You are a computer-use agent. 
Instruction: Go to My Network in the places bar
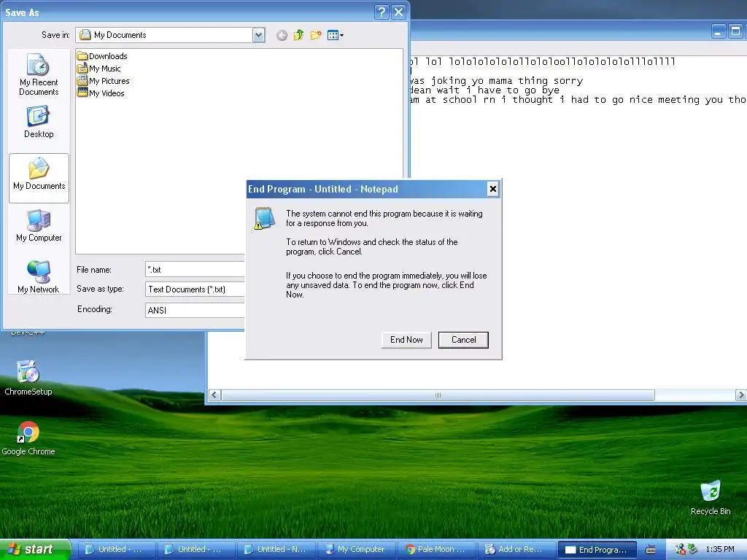[x=39, y=276]
